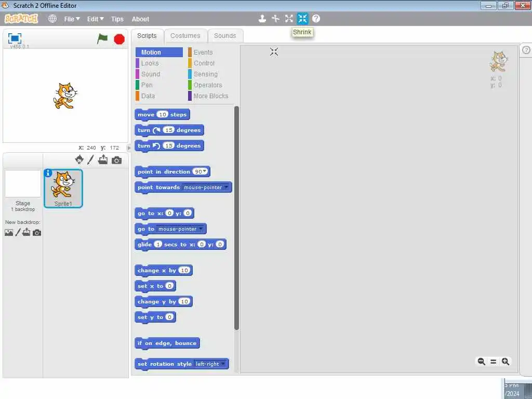
Task: Click secs value in glide block
Action: point(158,244)
